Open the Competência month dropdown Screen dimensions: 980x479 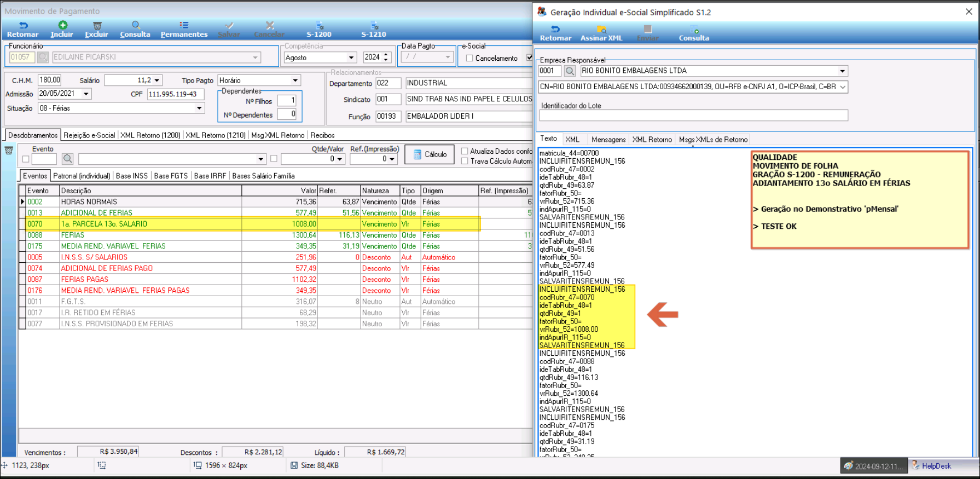pyautogui.click(x=351, y=57)
